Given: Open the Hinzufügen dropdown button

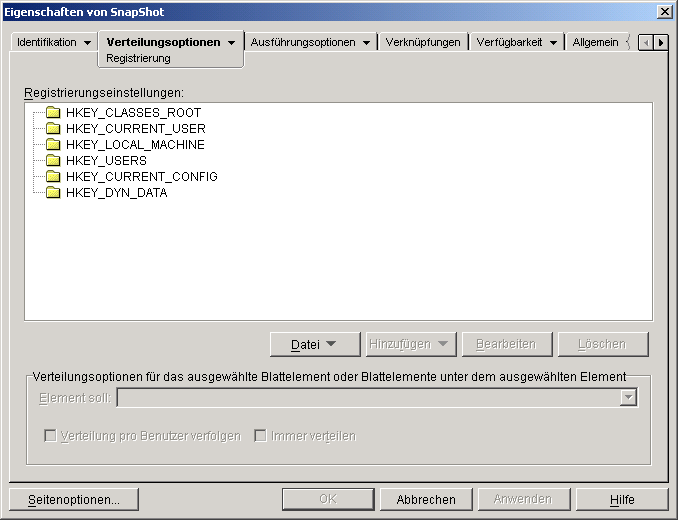Looking at the screenshot, I should (x=411, y=345).
